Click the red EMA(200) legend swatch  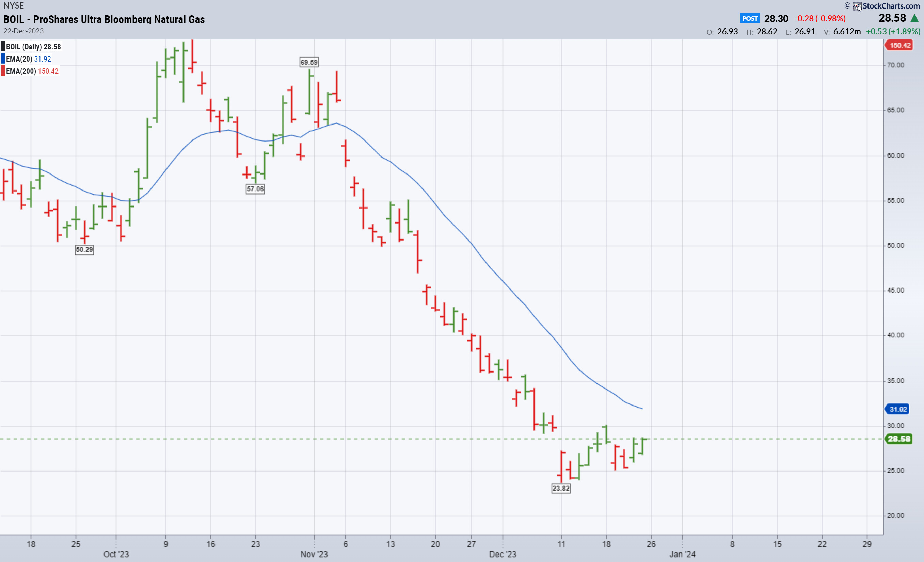(x=3, y=71)
